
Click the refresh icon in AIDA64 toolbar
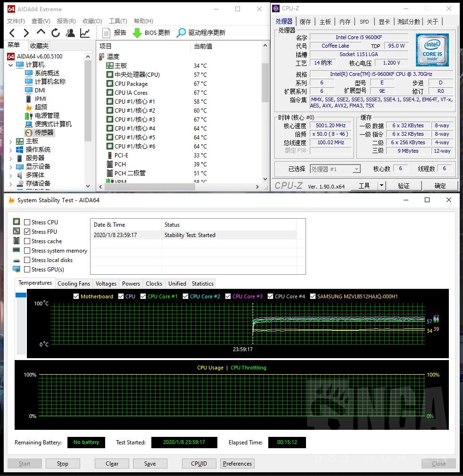55,33
